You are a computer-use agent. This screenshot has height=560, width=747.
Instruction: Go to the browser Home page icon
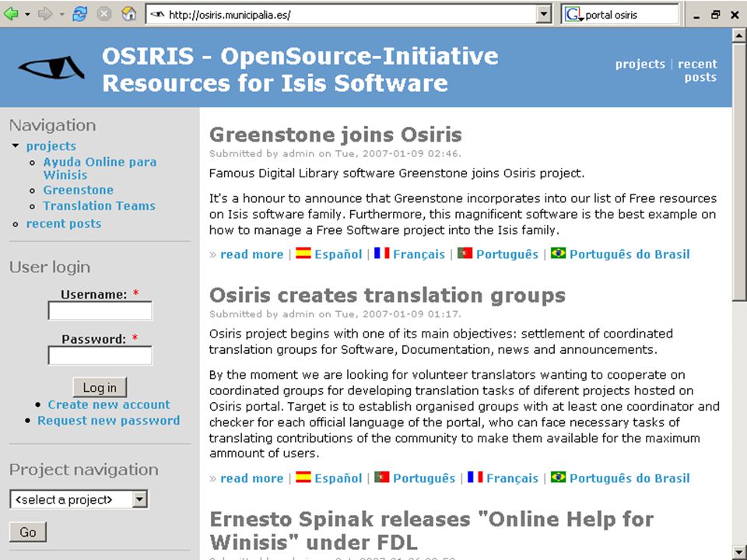128,14
